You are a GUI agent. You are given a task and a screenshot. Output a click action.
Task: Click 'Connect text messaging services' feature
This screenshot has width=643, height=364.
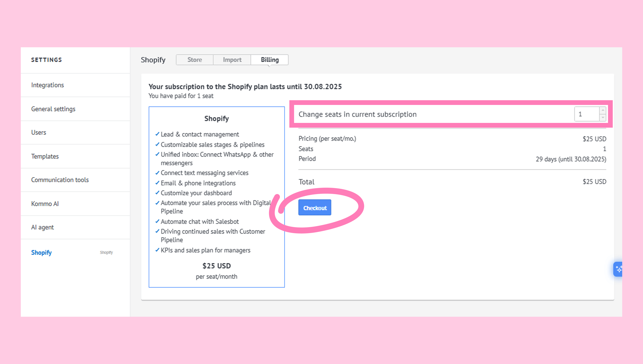(204, 173)
